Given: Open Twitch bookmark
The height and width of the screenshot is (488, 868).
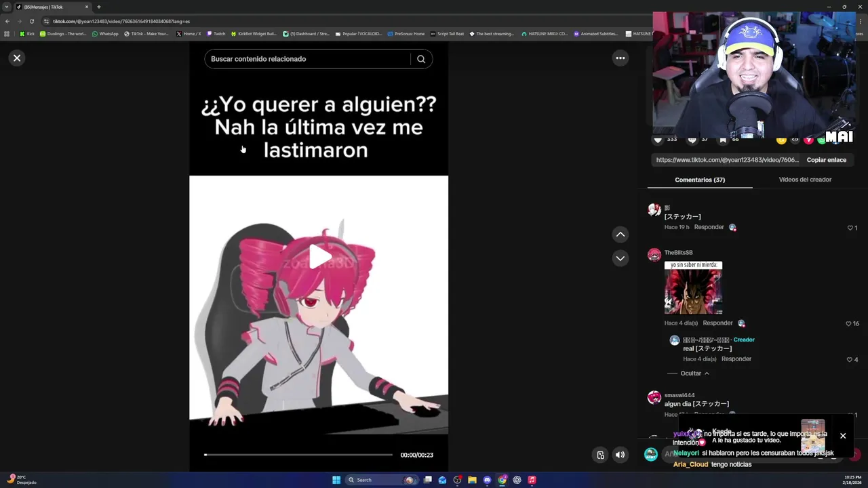Looking at the screenshot, I should coord(216,33).
